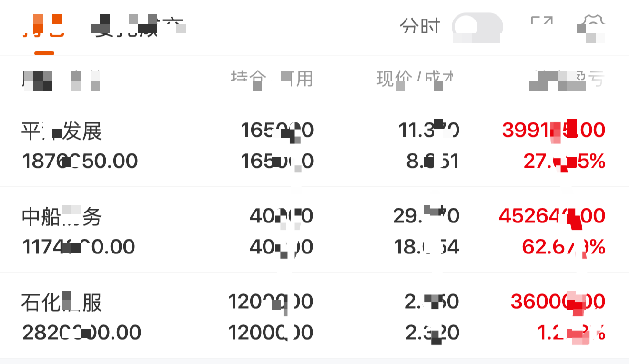Click the market value 1876...50.00
The height and width of the screenshot is (364, 629).
click(80, 162)
